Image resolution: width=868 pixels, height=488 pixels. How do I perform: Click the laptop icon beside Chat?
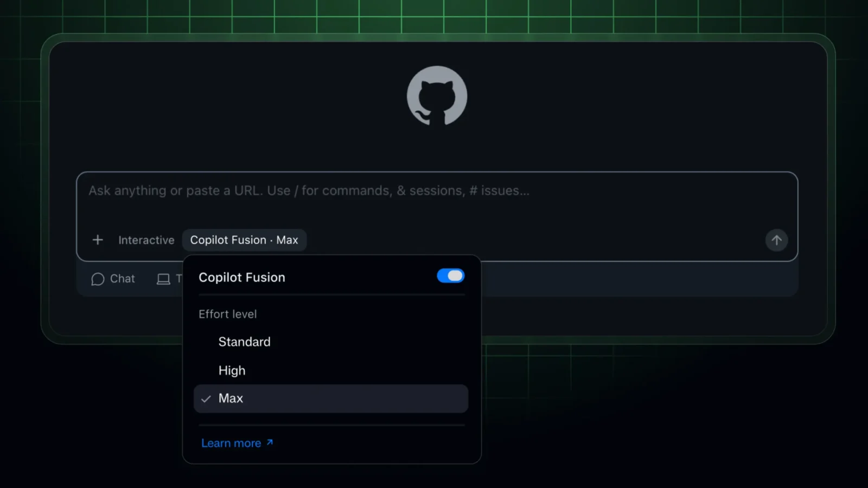point(163,279)
